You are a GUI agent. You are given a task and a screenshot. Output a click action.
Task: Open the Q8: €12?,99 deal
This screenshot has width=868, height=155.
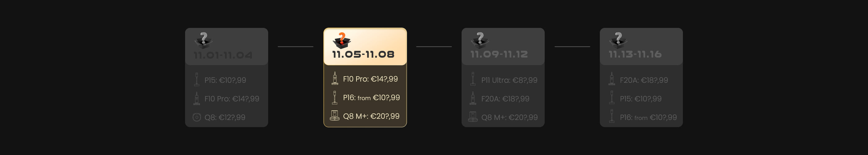pos(225,117)
